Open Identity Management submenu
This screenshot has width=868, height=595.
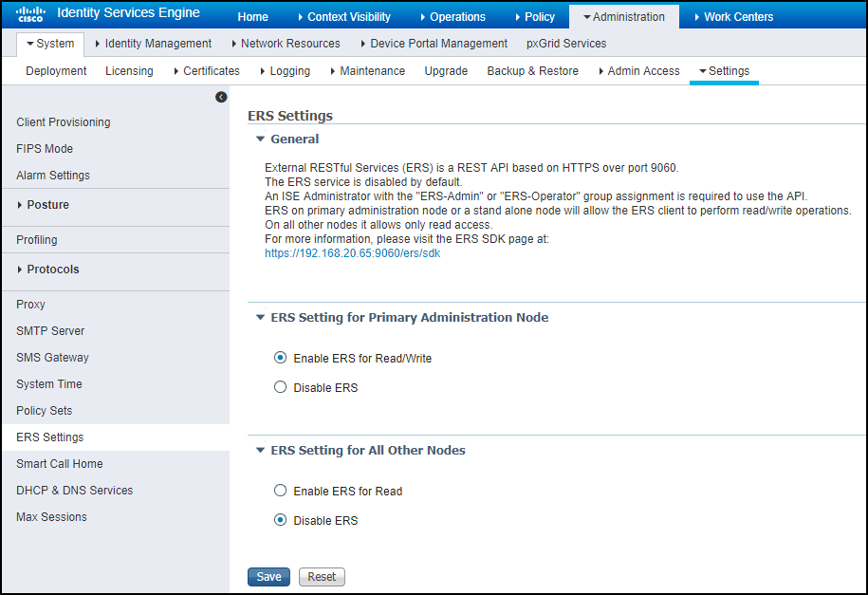[x=154, y=44]
